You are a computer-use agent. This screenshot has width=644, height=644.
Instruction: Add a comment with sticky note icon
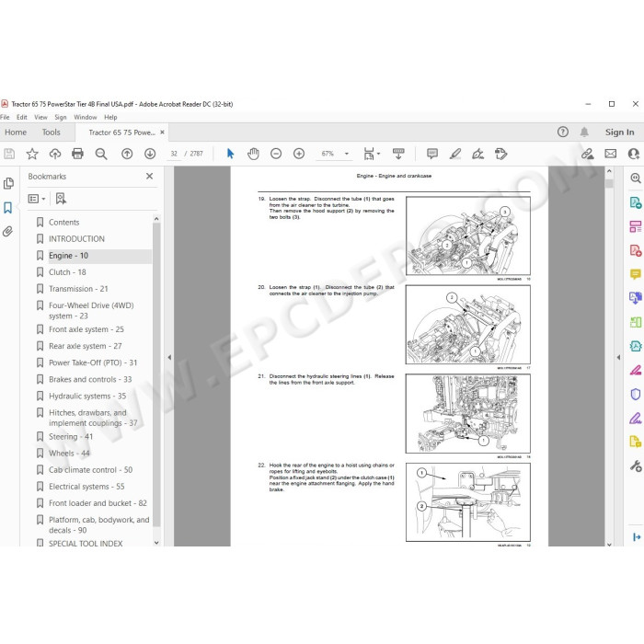coord(432,154)
